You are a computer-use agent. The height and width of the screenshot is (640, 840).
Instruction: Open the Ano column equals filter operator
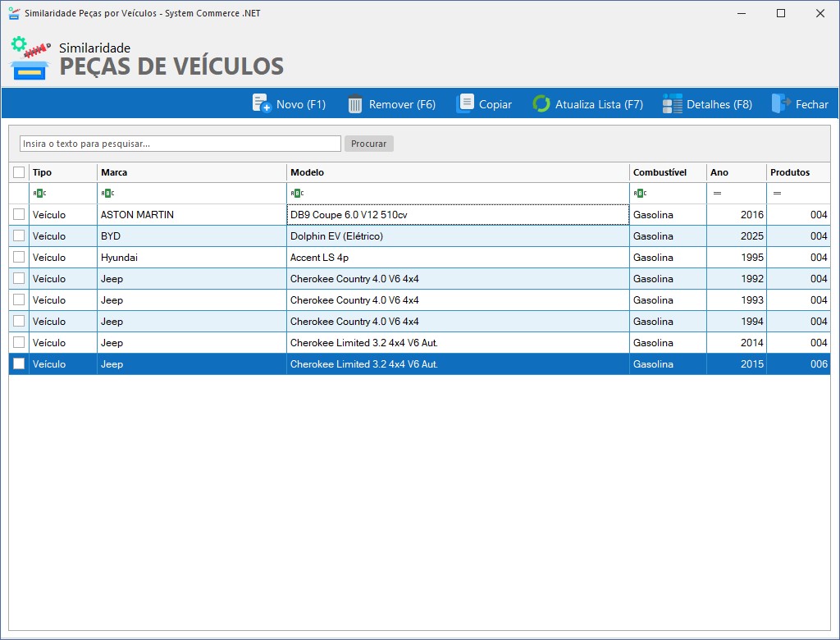pyautogui.click(x=717, y=194)
